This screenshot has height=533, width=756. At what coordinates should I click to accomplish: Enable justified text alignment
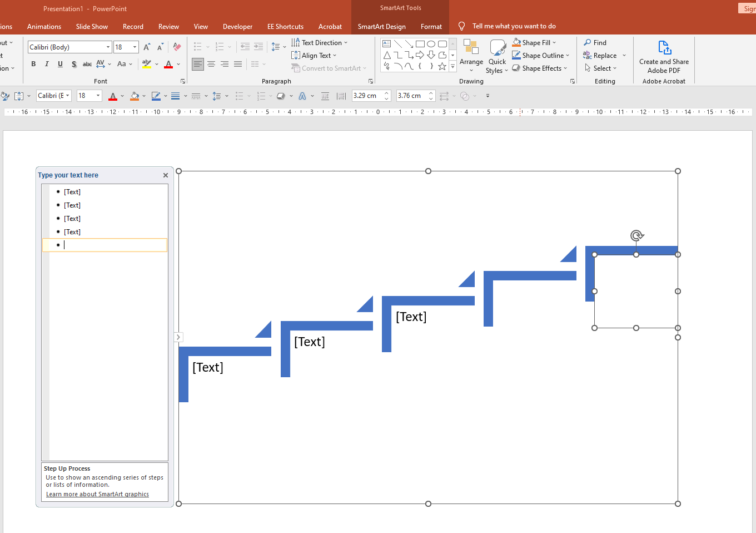pyautogui.click(x=238, y=64)
